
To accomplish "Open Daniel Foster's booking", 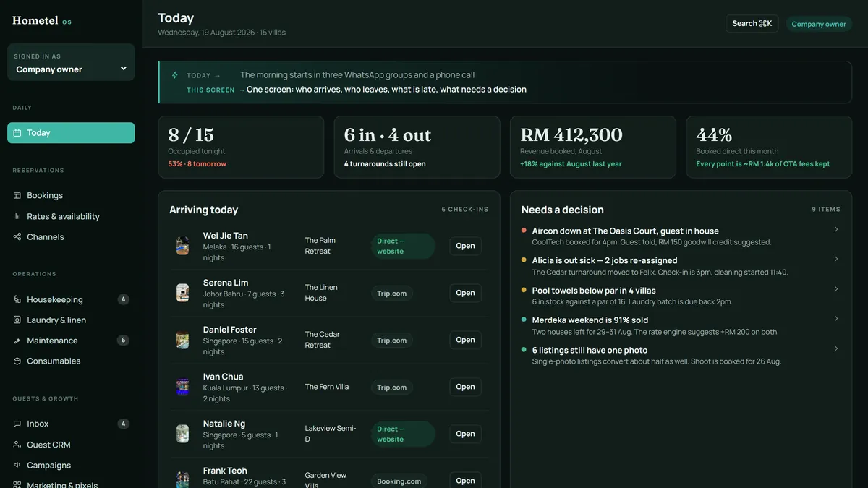I will (465, 340).
